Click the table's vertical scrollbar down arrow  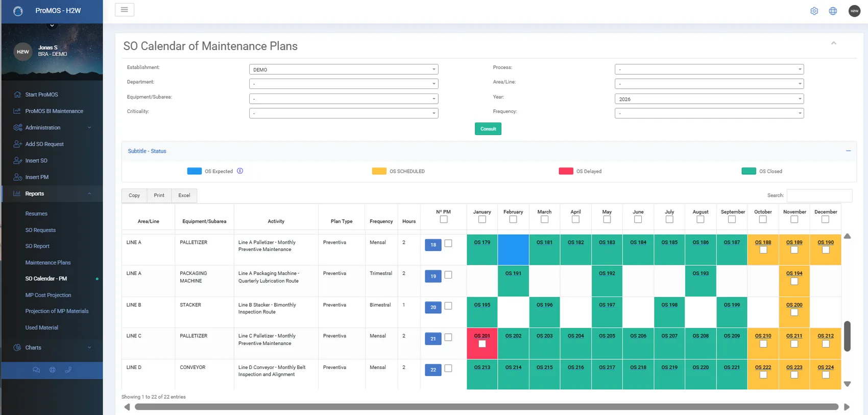pos(847,384)
